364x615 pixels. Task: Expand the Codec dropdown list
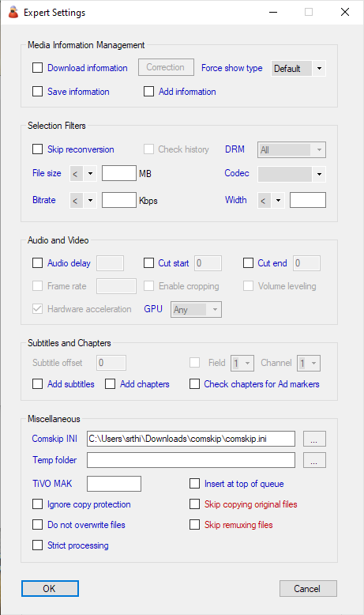291,174
